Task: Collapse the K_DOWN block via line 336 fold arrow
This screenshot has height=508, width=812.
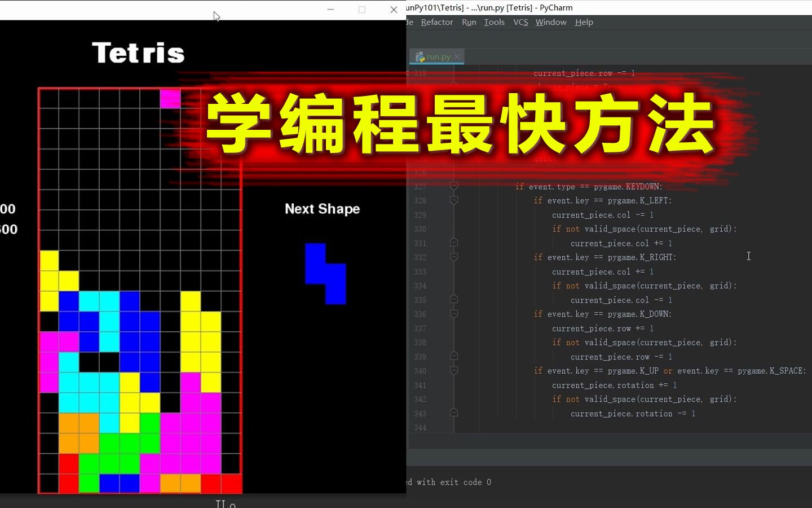Action: pos(454,314)
